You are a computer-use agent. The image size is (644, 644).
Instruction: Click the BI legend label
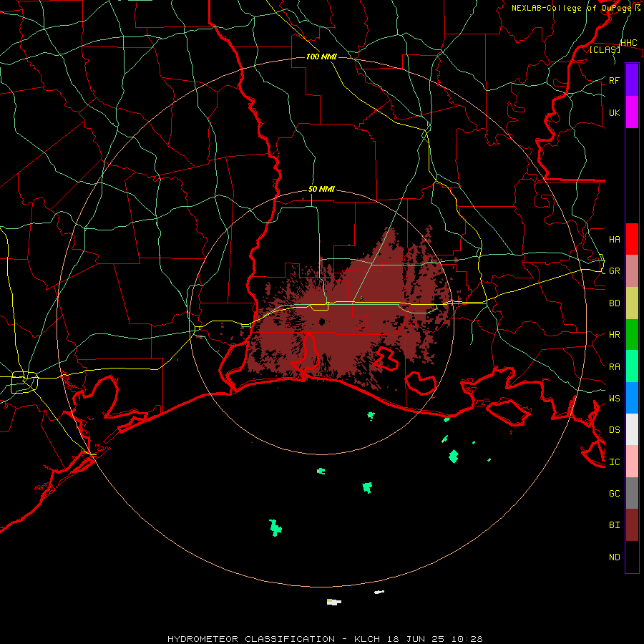pyautogui.click(x=614, y=525)
